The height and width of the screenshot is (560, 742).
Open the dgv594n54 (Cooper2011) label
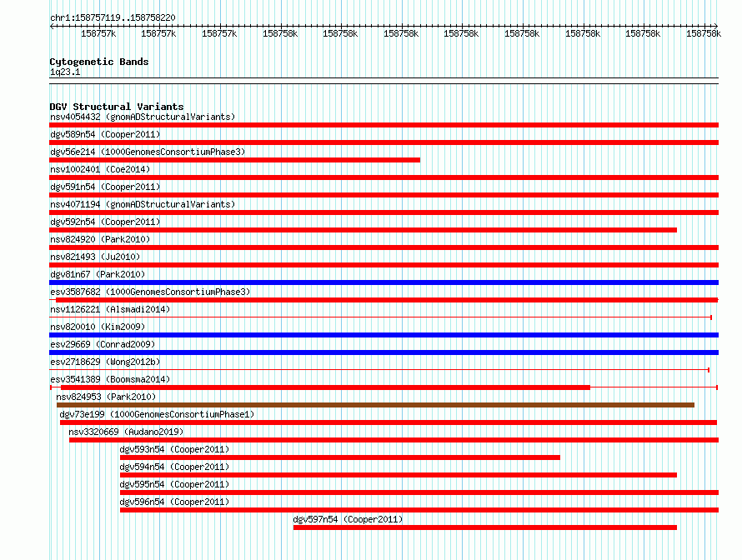point(174,467)
